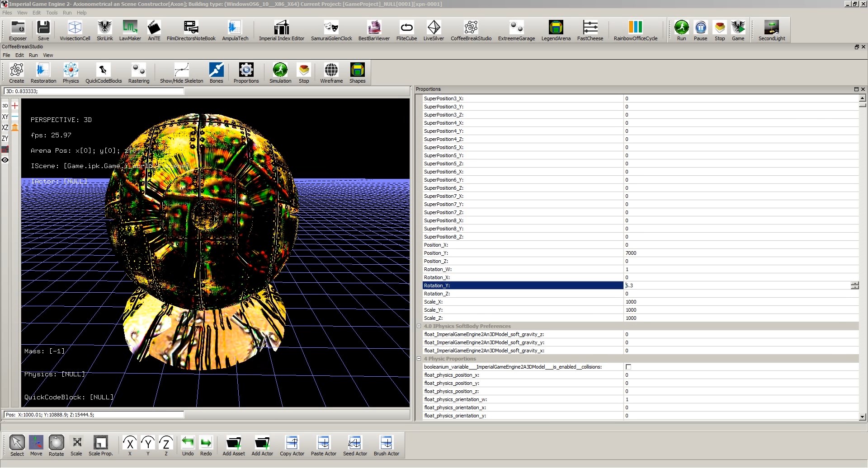This screenshot has width=868, height=468.
Task: Open LiveSilver module
Action: coord(434,30)
